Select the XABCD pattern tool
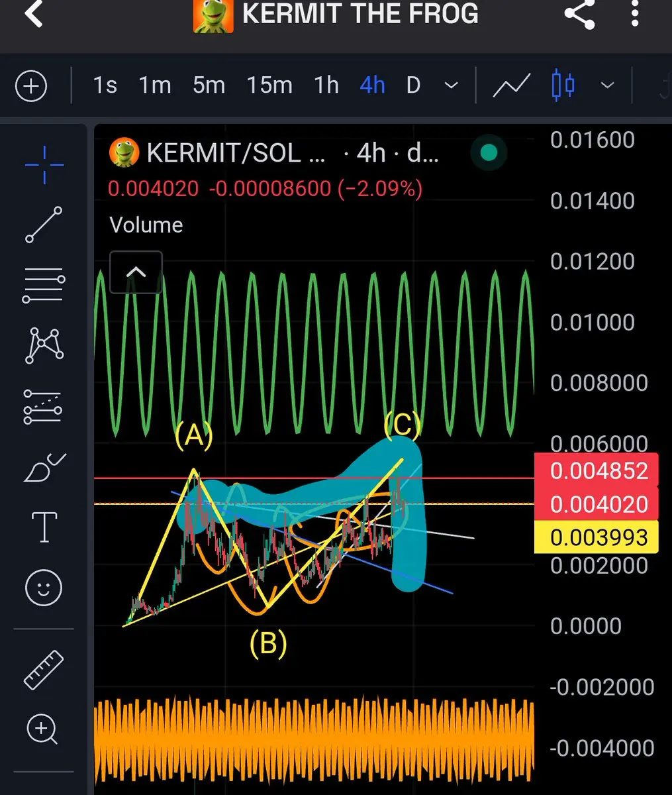This screenshot has width=672, height=795. (x=44, y=346)
